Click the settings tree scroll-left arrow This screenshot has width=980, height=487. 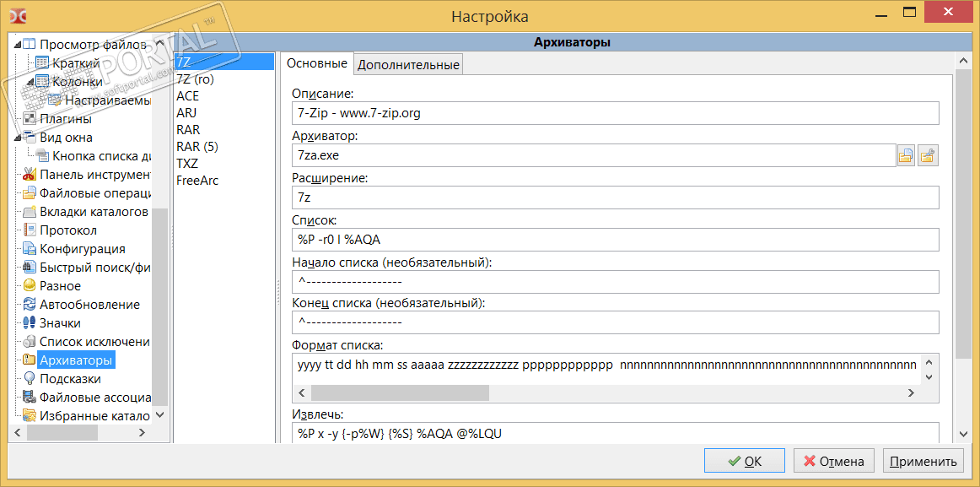coord(17,432)
